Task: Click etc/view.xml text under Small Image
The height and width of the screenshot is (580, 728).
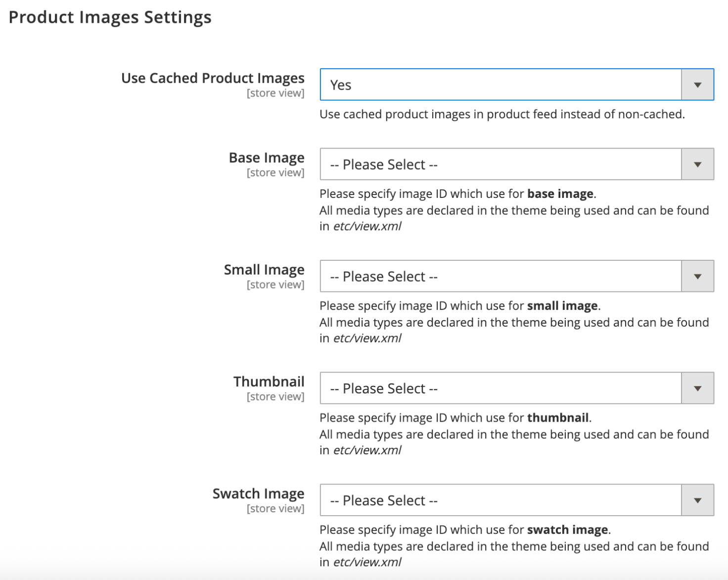Action: click(x=367, y=338)
